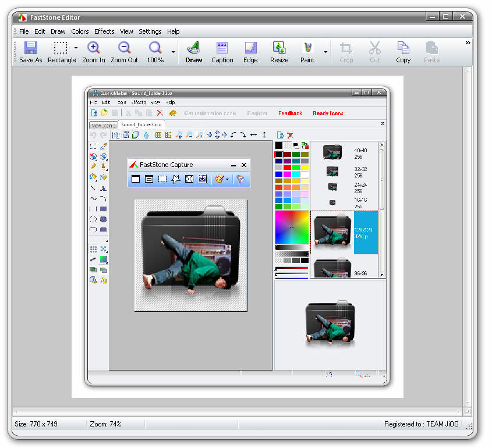
Task: Open the Draw tool
Action: 193,52
